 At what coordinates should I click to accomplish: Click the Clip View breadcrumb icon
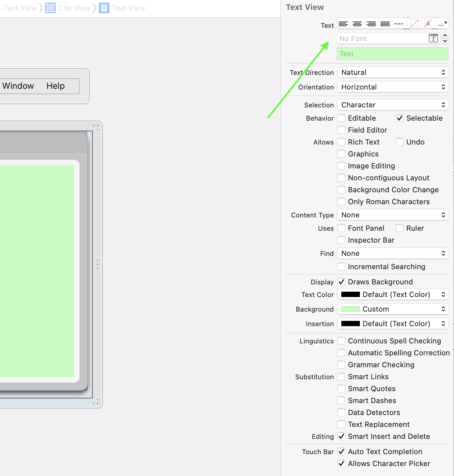click(x=50, y=8)
